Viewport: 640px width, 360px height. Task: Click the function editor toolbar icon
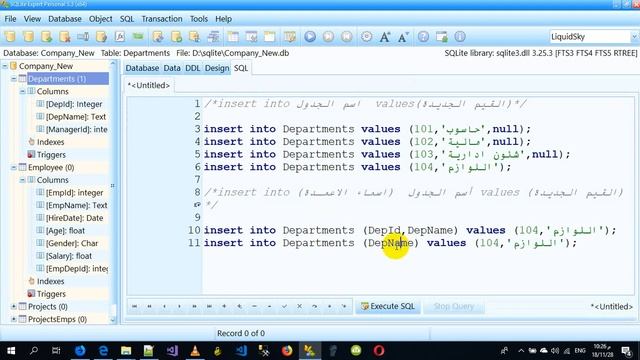120,37
